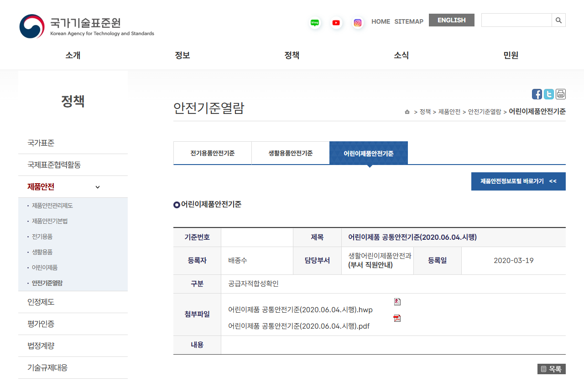Open 전기용품 submenu item

[42, 237]
